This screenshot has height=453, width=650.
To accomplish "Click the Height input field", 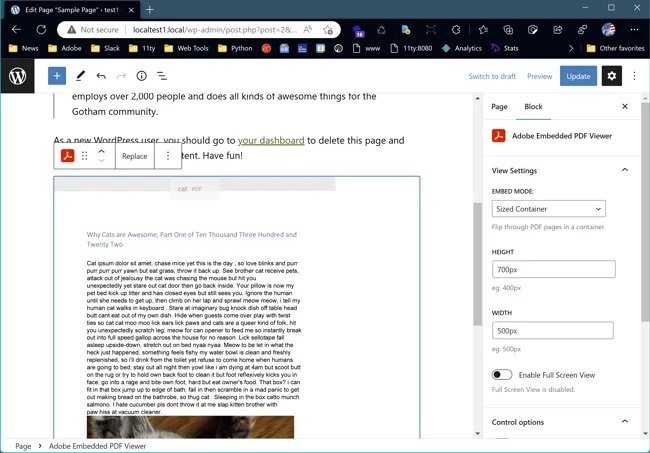I will pos(553,270).
